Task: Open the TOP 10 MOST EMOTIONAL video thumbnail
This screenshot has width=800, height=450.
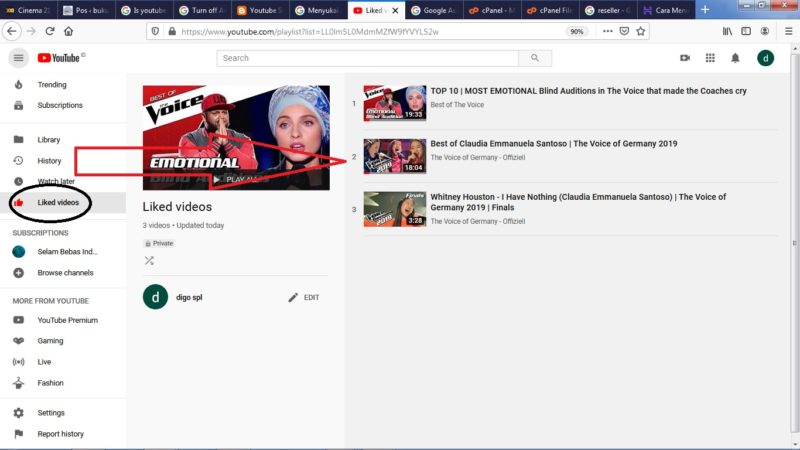Action: coord(394,103)
